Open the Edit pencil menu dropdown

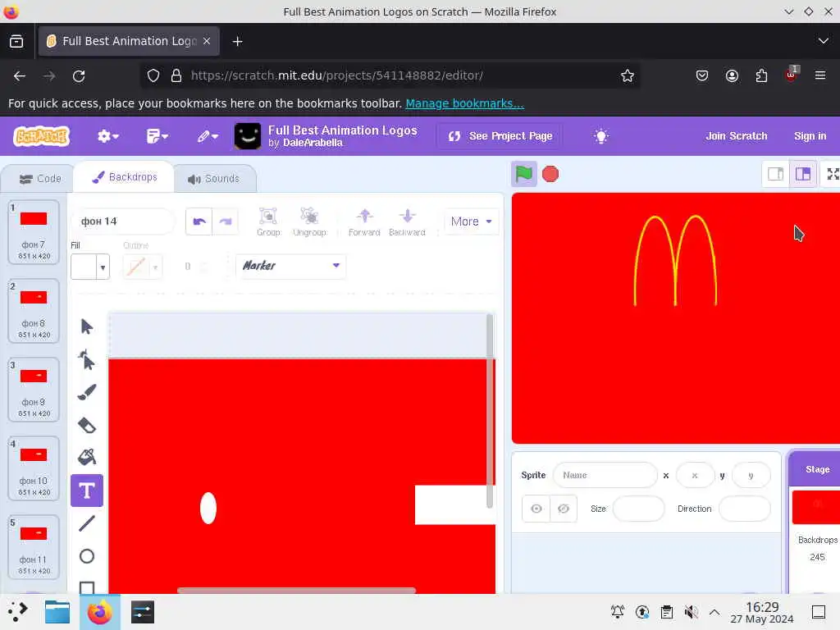pyautogui.click(x=208, y=136)
